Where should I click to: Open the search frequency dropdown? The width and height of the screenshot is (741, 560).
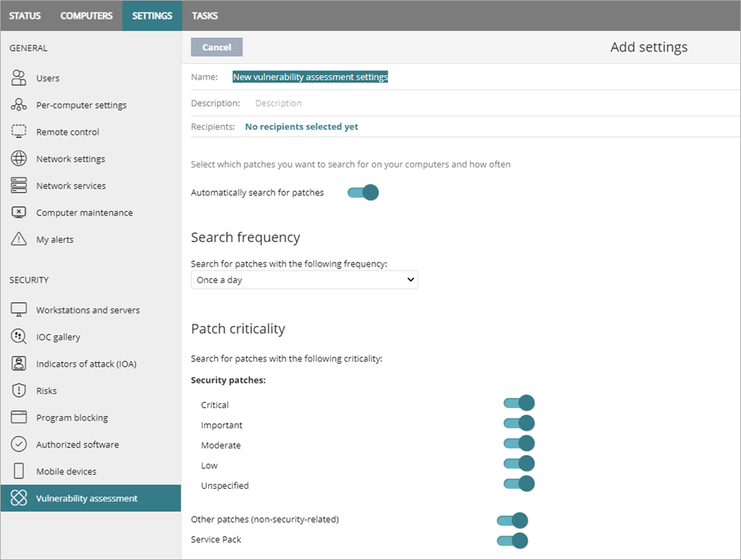point(304,279)
